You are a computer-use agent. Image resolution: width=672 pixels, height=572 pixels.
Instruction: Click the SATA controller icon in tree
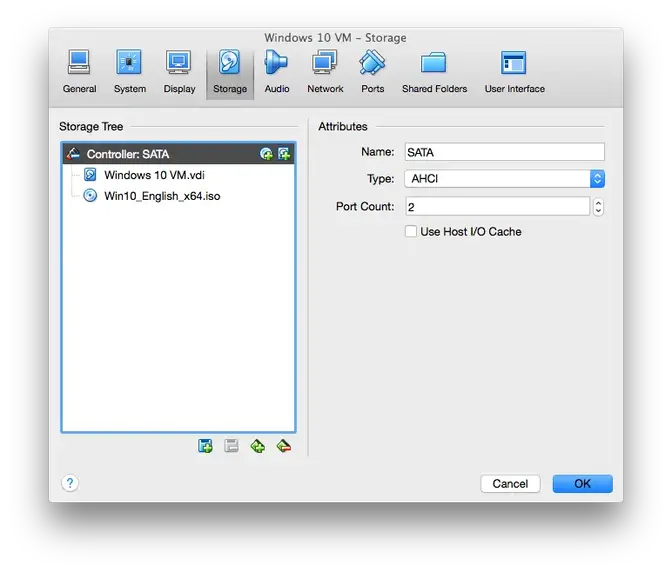(73, 154)
